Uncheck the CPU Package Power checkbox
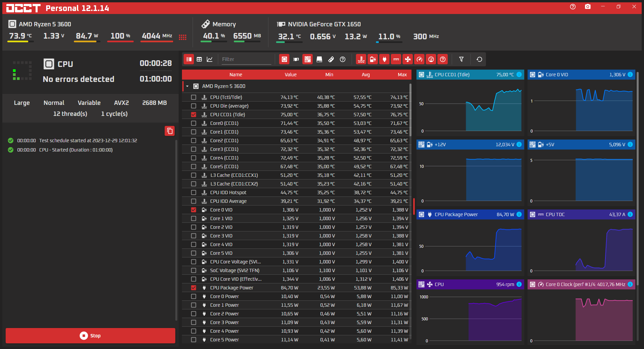The width and height of the screenshot is (644, 349). click(194, 288)
